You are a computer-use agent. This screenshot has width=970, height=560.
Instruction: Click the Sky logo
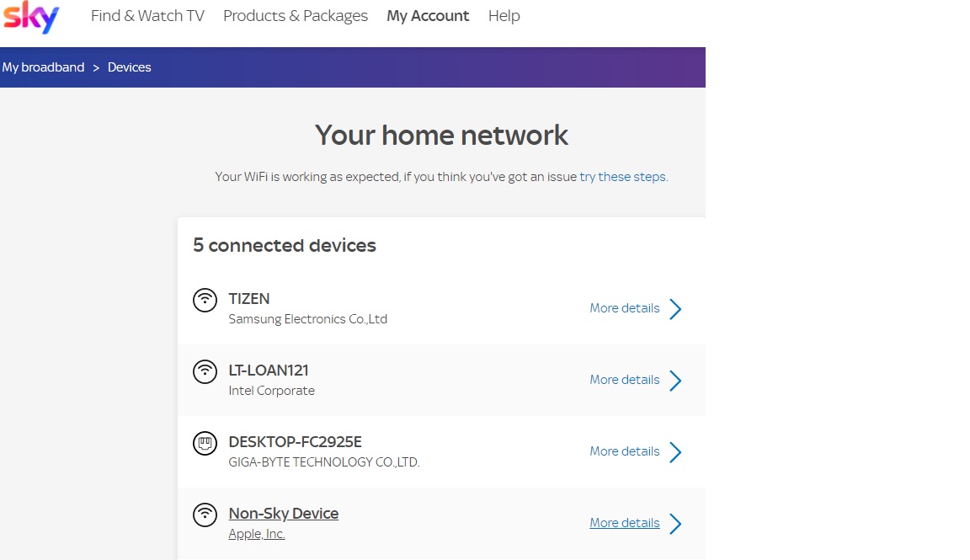[30, 16]
